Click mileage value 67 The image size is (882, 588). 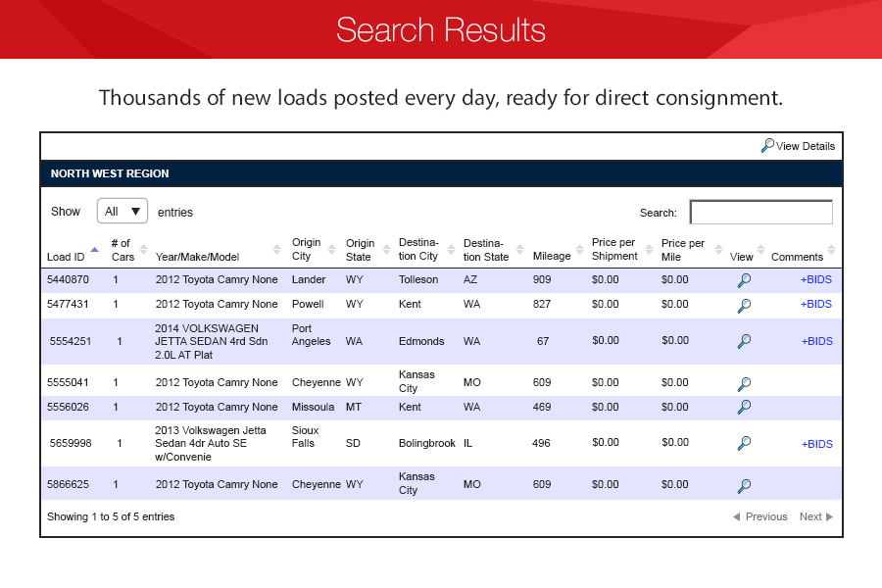[543, 342]
